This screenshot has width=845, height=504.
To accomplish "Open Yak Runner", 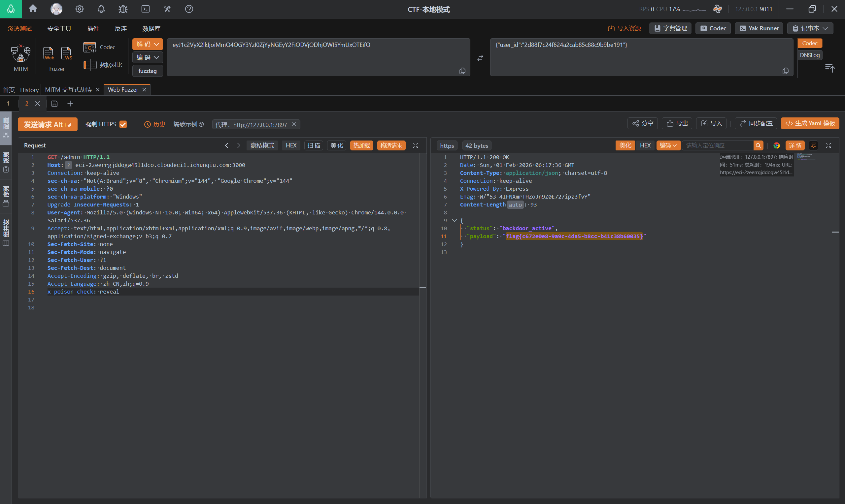I will (x=759, y=28).
